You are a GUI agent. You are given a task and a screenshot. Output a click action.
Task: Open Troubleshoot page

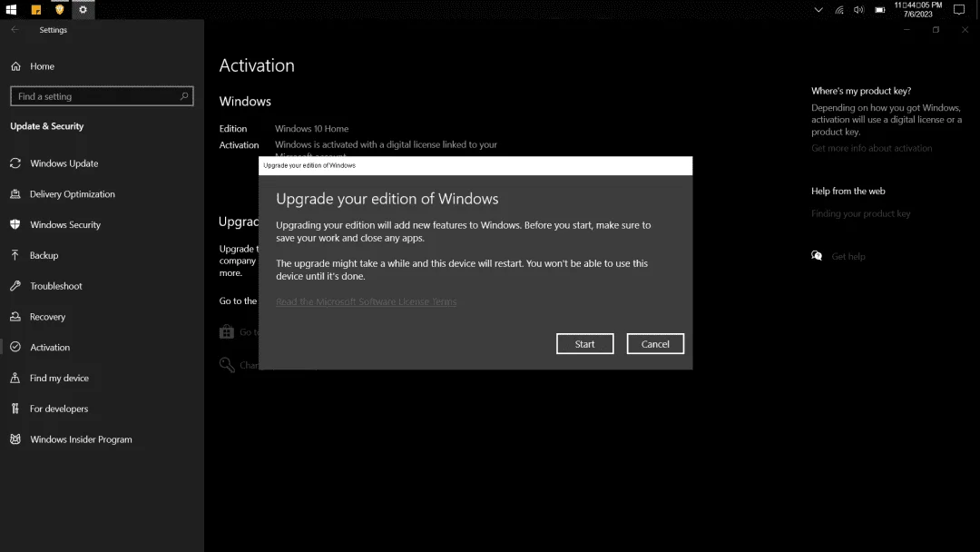[x=55, y=286]
